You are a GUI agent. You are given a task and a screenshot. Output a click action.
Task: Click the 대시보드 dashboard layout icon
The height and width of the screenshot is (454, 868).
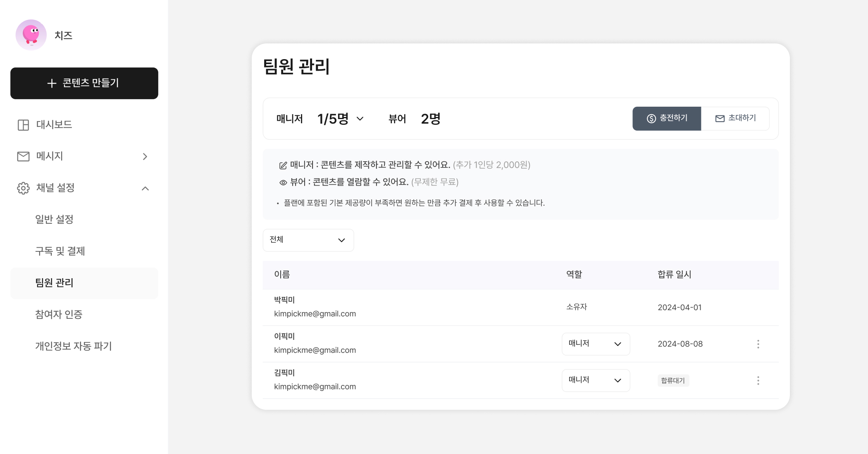(x=23, y=125)
